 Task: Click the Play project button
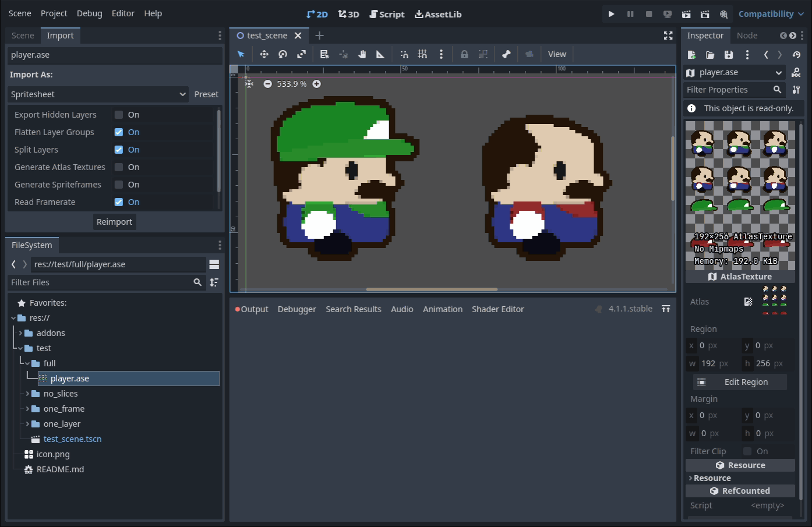pos(611,14)
